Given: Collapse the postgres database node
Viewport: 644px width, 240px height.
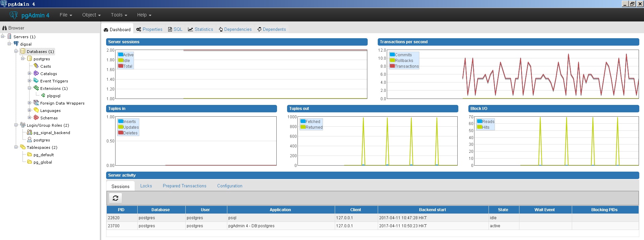Looking at the screenshot, I should [x=23, y=58].
